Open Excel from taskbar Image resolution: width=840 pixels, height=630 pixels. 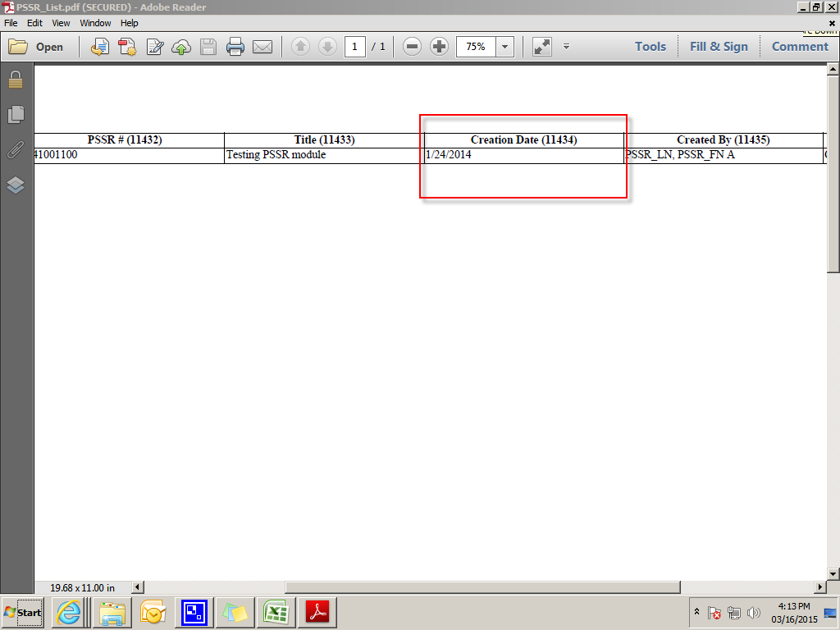[276, 612]
